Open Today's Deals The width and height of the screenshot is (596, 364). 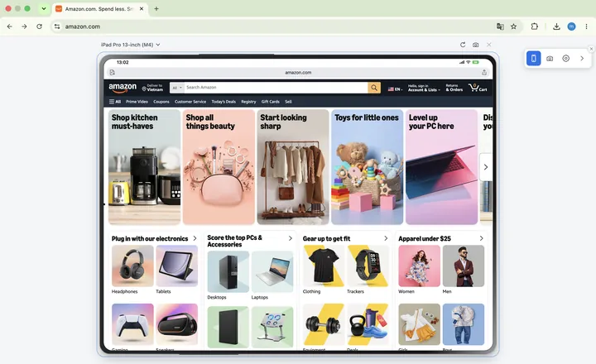[x=223, y=102]
